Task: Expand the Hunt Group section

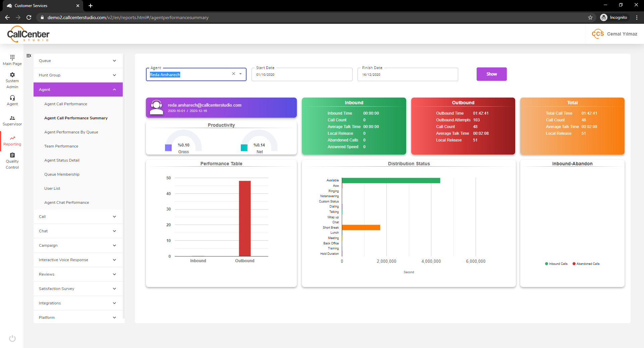Action: pos(78,75)
